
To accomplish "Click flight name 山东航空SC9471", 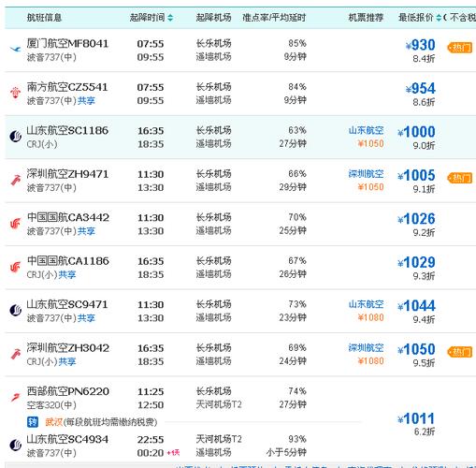I will 67,304.
